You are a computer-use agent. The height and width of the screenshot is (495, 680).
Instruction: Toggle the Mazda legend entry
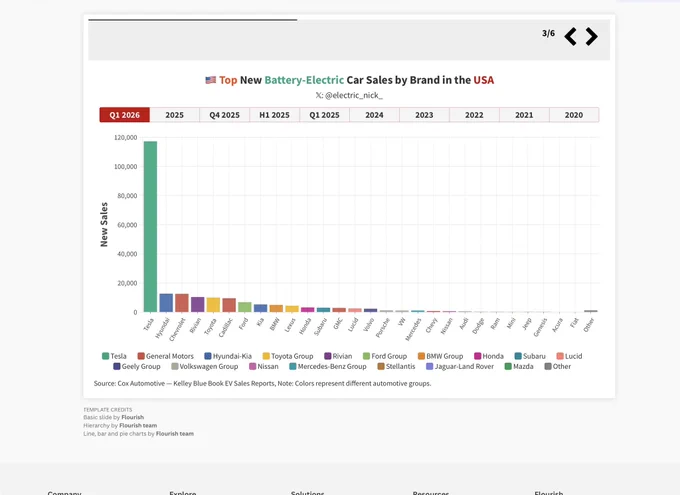(519, 367)
